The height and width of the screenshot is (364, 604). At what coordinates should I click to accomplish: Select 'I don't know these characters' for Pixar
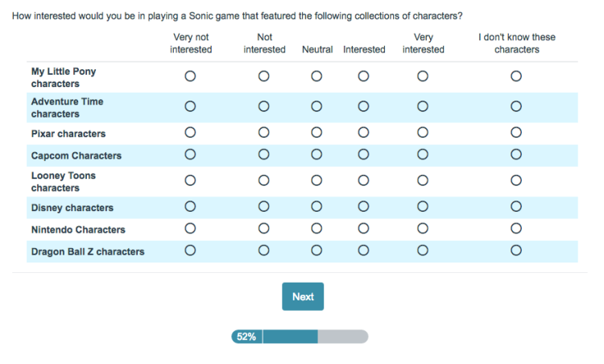point(516,132)
